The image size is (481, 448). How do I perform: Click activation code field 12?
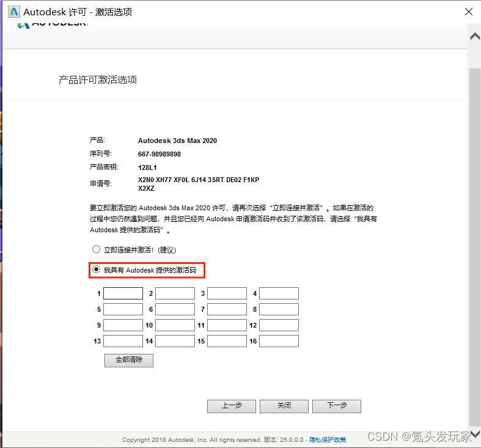click(x=279, y=325)
